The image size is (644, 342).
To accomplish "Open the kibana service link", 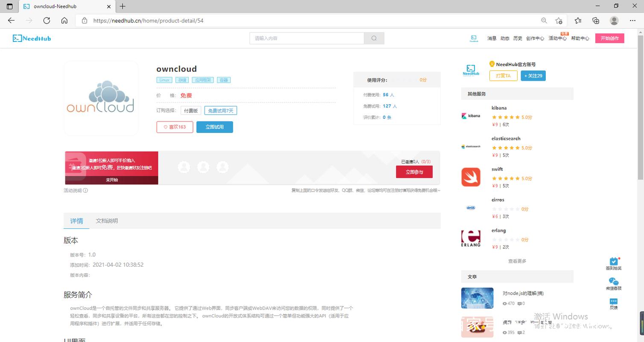I will (499, 108).
